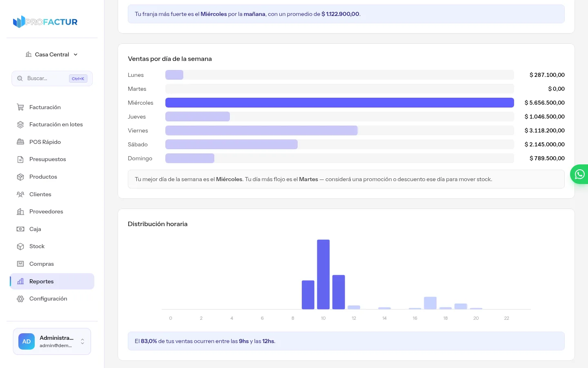Open the Caja section
The width and height of the screenshot is (588, 368).
point(52,229)
